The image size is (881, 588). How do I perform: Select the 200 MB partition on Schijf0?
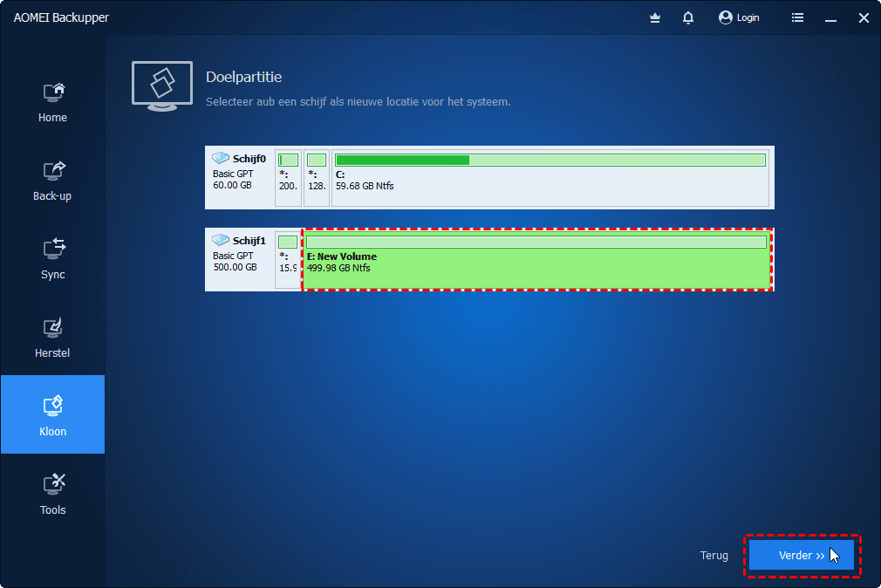point(288,178)
